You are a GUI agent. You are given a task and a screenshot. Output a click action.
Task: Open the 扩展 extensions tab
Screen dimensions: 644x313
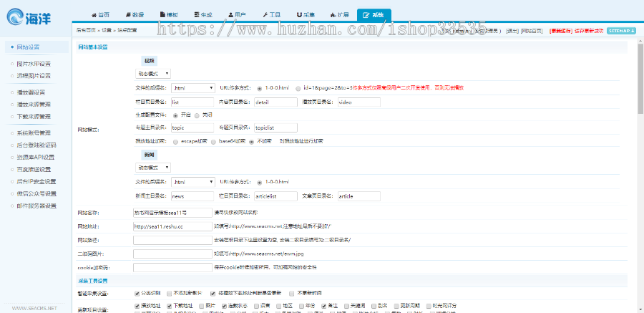(340, 15)
